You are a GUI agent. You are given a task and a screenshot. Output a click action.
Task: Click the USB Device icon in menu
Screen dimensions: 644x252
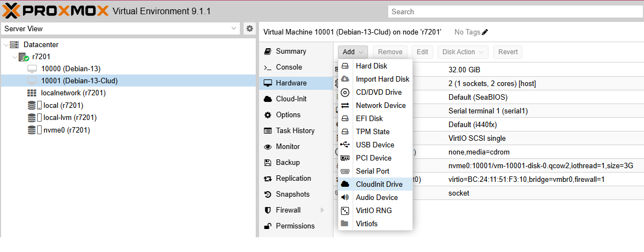(345, 145)
